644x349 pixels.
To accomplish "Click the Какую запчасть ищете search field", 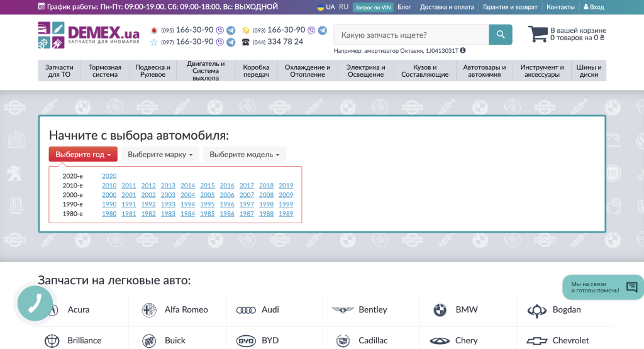I will coord(411,35).
